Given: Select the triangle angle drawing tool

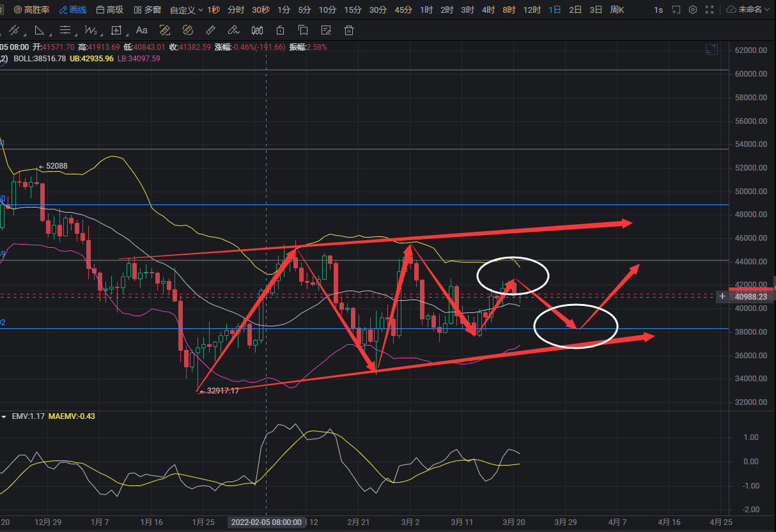Looking at the screenshot, I should [40, 30].
